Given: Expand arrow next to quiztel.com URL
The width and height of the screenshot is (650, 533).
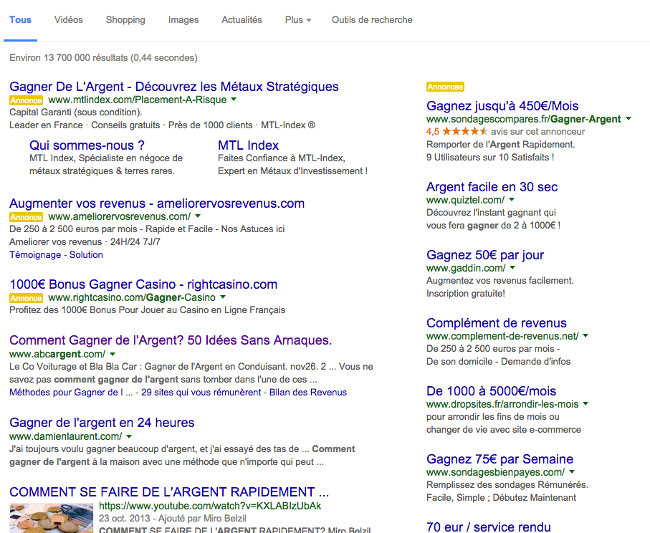Looking at the screenshot, I should coord(512,199).
